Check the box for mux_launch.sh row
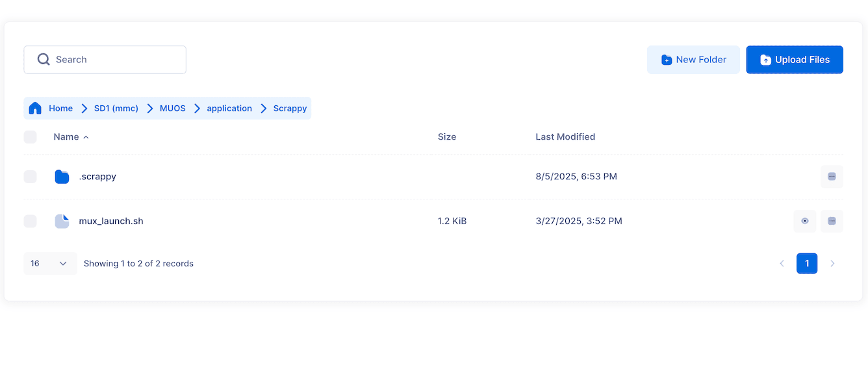 pyautogui.click(x=30, y=221)
